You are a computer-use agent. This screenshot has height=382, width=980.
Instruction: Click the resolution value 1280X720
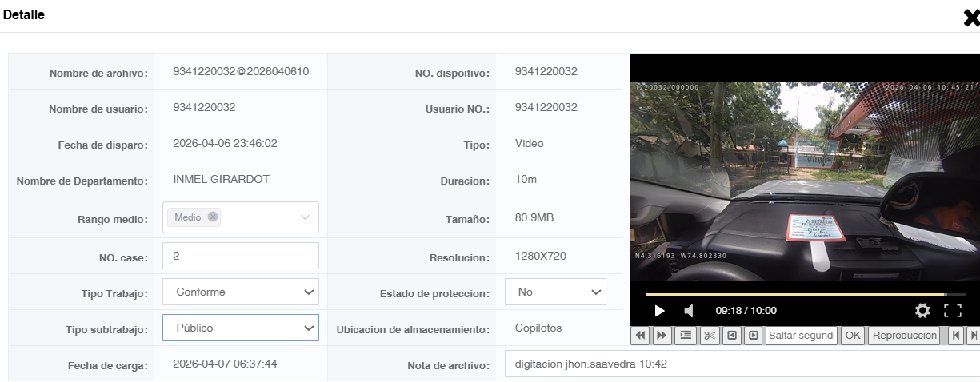[x=541, y=257]
